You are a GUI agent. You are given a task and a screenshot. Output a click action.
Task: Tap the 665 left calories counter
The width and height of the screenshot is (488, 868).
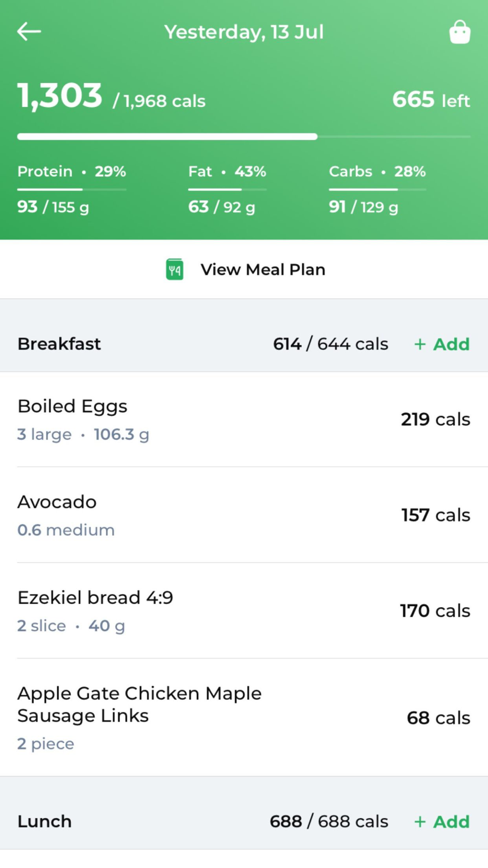click(431, 100)
